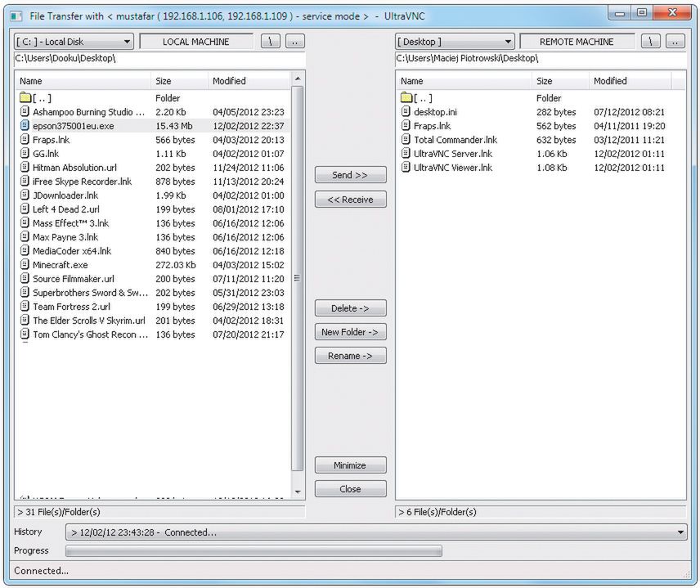Click the Tom Clancy's Ghost Recon file icon
Viewport: 700px width, 588px height.
25,334
